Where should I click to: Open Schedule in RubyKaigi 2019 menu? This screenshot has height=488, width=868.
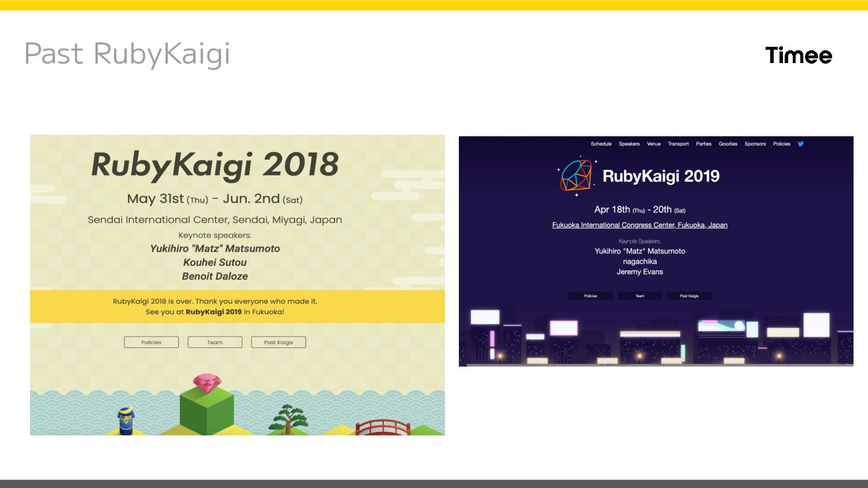tap(601, 144)
